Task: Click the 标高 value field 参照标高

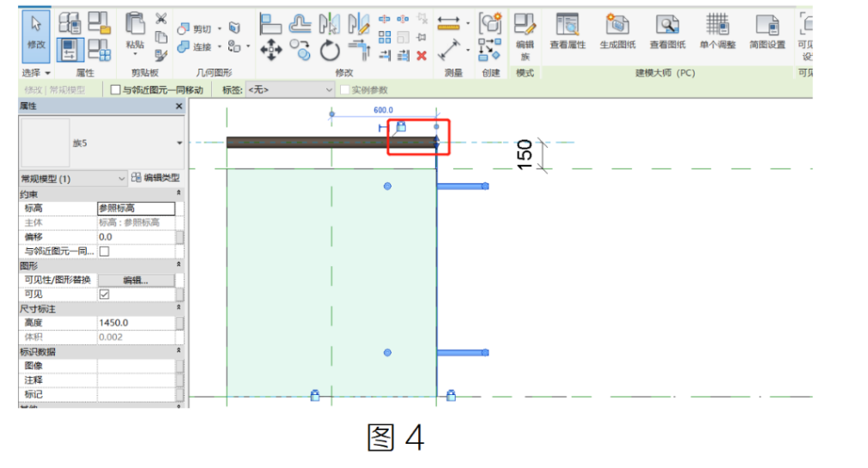Action: (137, 209)
